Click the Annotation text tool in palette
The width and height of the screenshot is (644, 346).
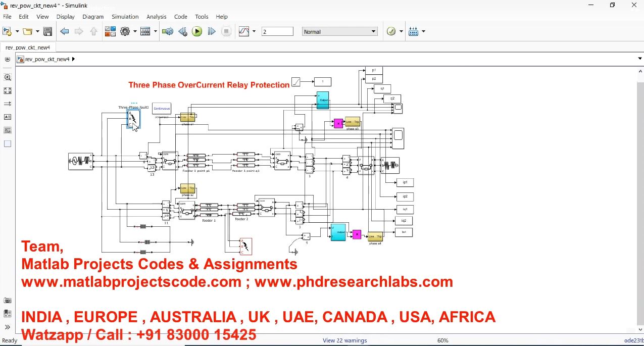(x=8, y=117)
